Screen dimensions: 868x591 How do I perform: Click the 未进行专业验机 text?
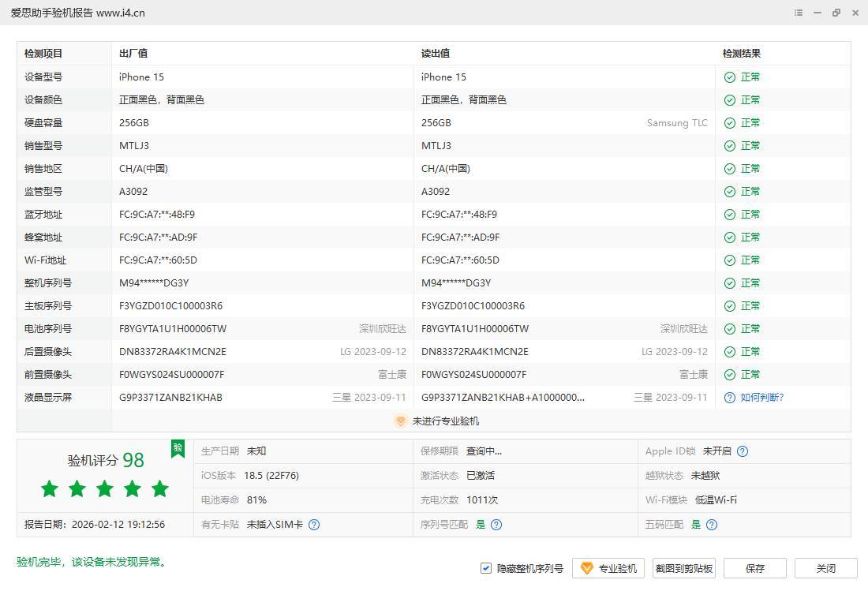pos(446,421)
